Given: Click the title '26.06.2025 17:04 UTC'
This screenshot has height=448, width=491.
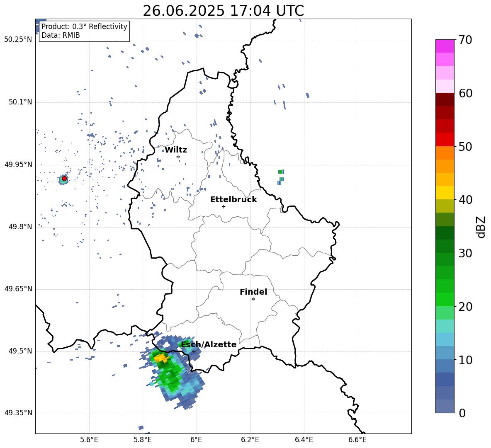Looking at the screenshot, I should pos(223,11).
